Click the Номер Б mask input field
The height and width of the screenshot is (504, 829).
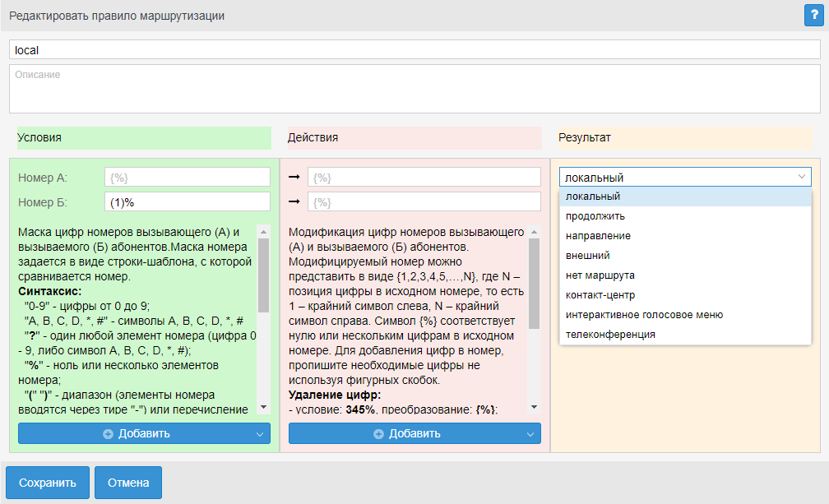[188, 201]
